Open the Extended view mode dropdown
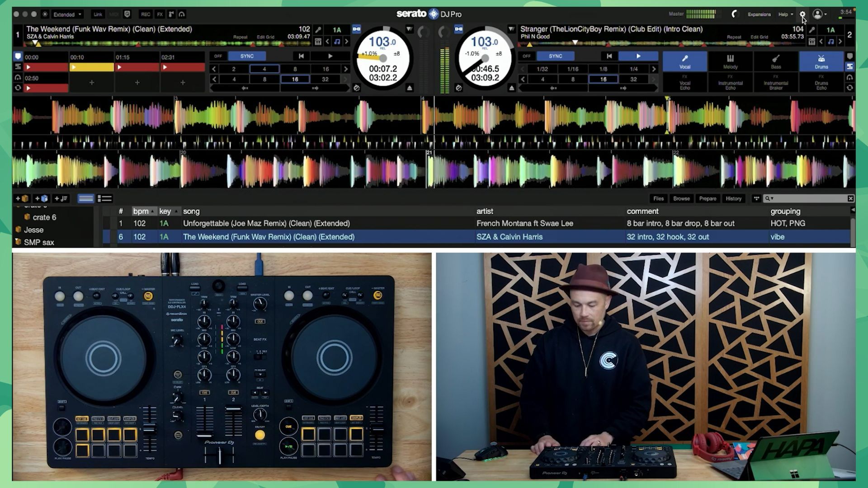868x488 pixels. 67,14
